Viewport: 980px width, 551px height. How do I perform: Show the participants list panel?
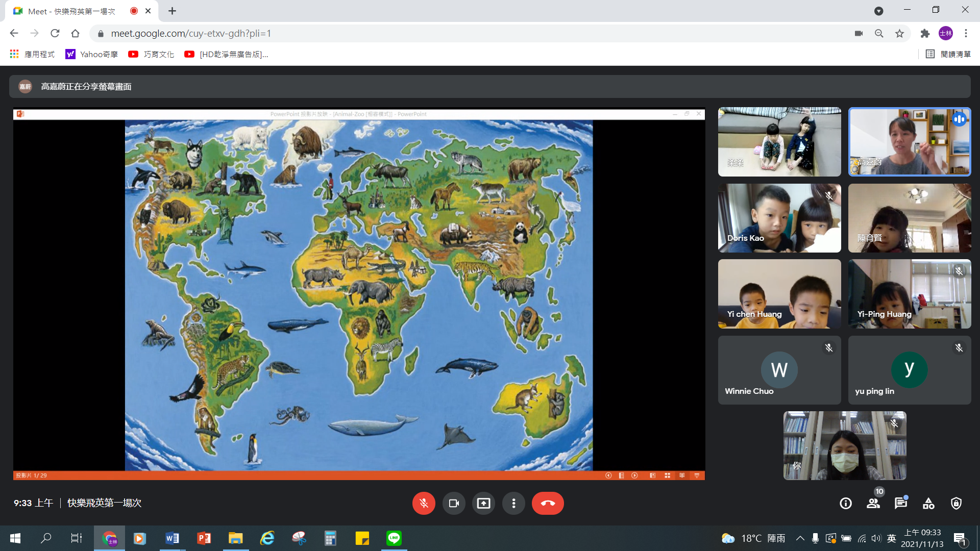pyautogui.click(x=873, y=504)
